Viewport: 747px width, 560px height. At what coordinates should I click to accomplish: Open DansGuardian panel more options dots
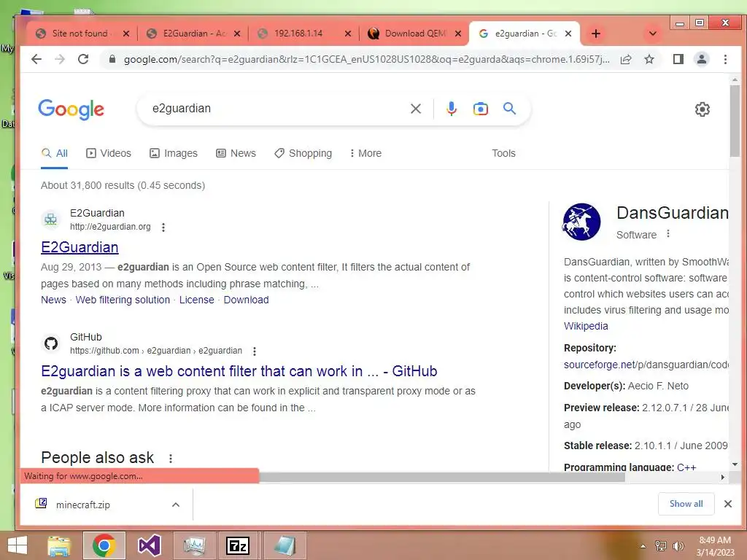(668, 234)
